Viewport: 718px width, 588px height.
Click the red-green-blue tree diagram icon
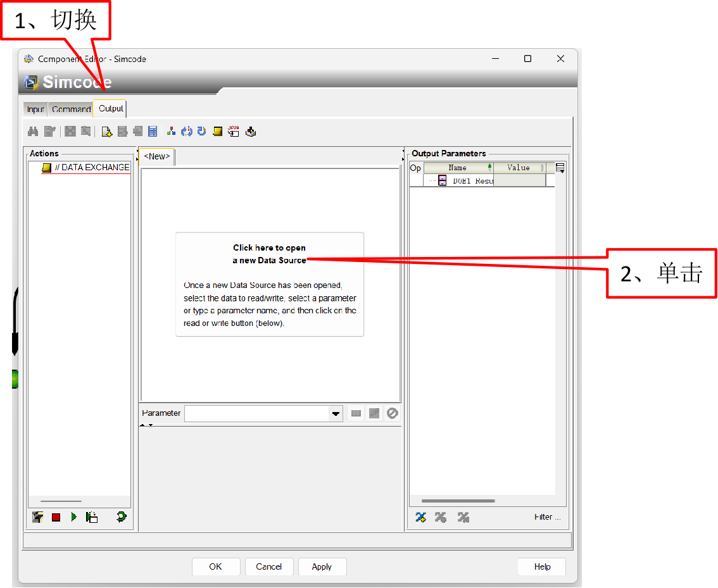click(x=171, y=132)
